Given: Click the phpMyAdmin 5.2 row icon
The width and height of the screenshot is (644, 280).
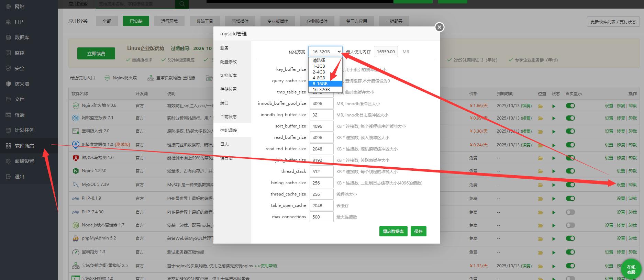Looking at the screenshot, I should [x=76, y=238].
